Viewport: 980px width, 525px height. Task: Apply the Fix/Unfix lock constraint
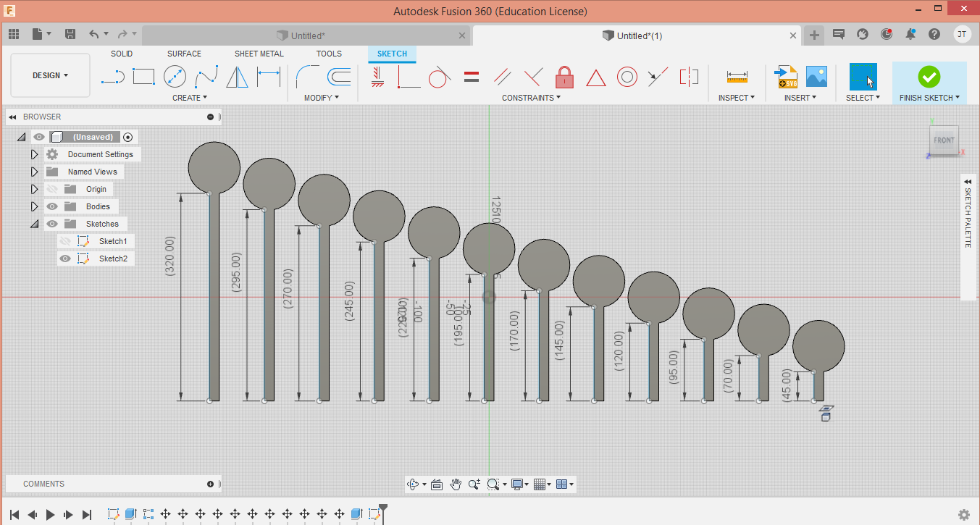[565, 76]
